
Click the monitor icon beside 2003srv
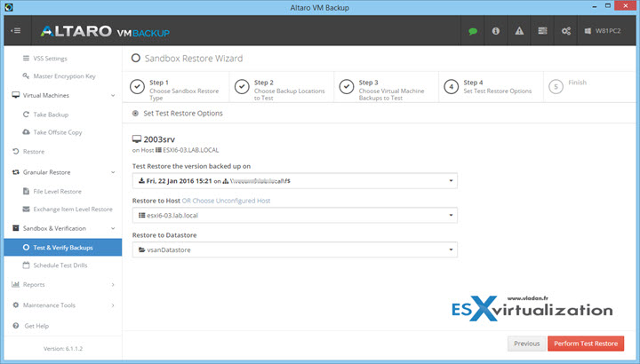pyautogui.click(x=137, y=139)
